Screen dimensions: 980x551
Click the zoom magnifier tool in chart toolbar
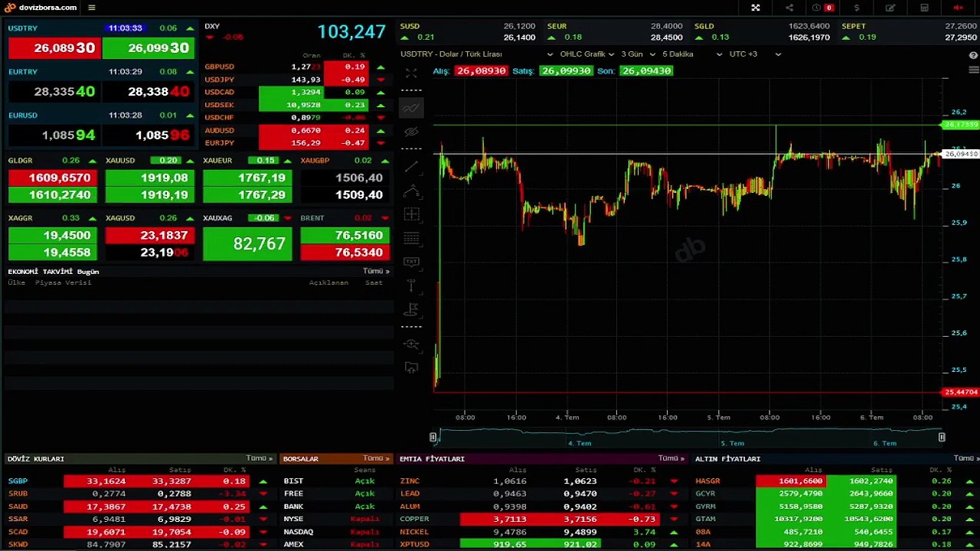tap(411, 344)
